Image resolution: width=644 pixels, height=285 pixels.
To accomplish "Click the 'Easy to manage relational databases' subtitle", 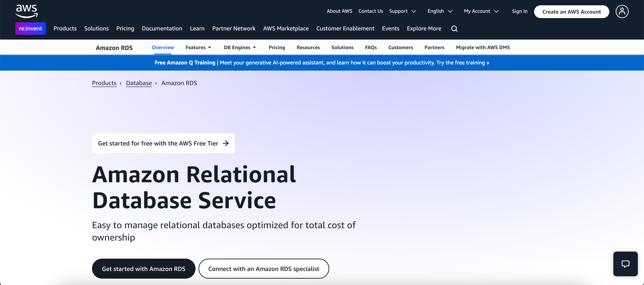I will click(224, 231).
